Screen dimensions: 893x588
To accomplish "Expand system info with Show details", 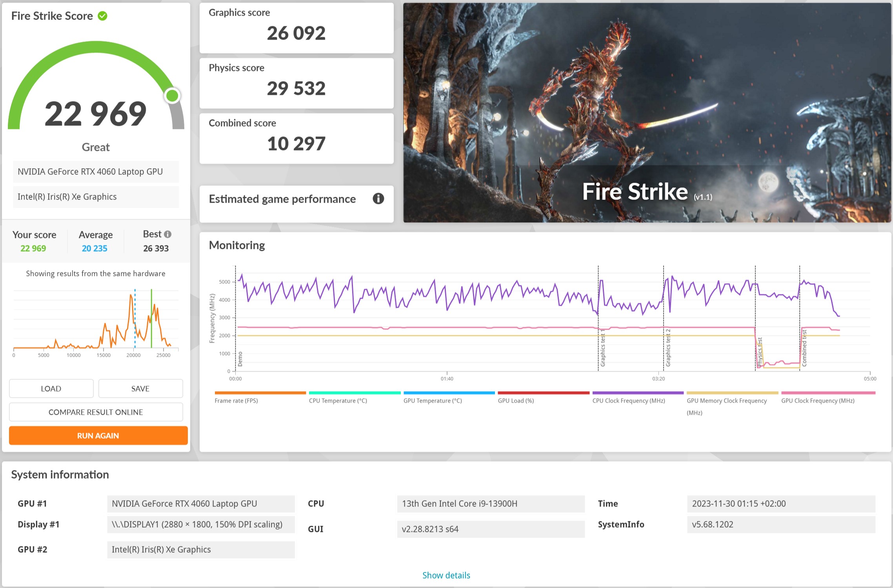I will [446, 575].
